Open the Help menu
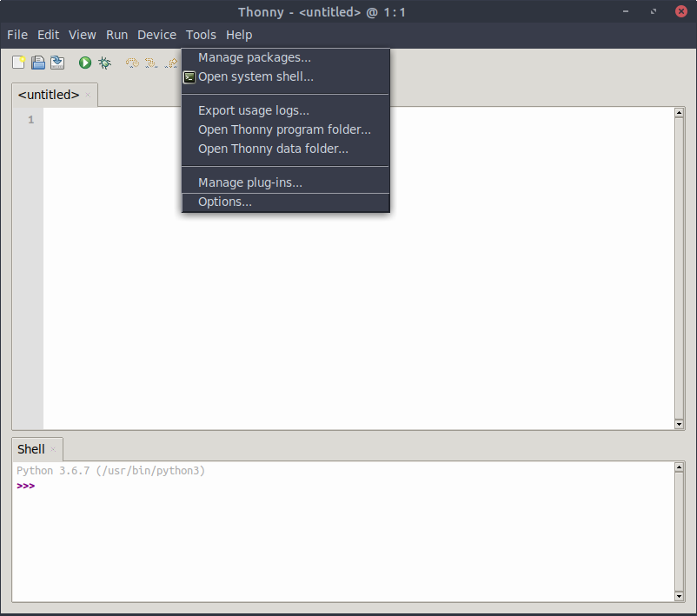The width and height of the screenshot is (697, 616). 239,35
